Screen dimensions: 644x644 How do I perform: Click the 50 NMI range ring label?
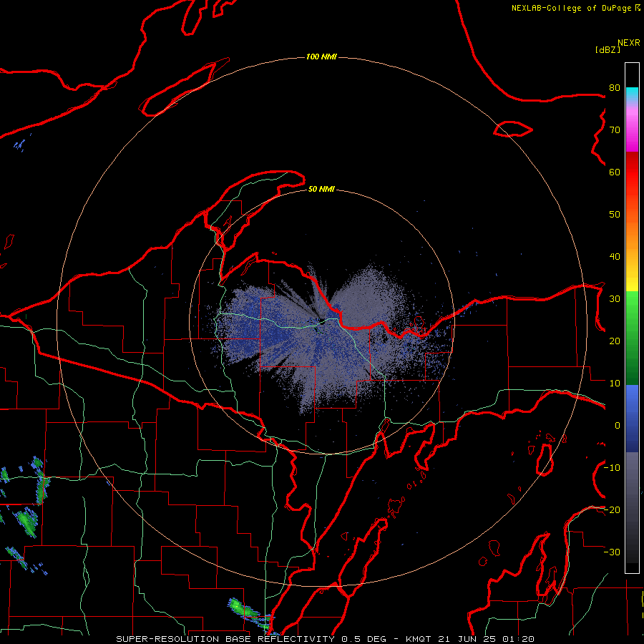click(321, 189)
